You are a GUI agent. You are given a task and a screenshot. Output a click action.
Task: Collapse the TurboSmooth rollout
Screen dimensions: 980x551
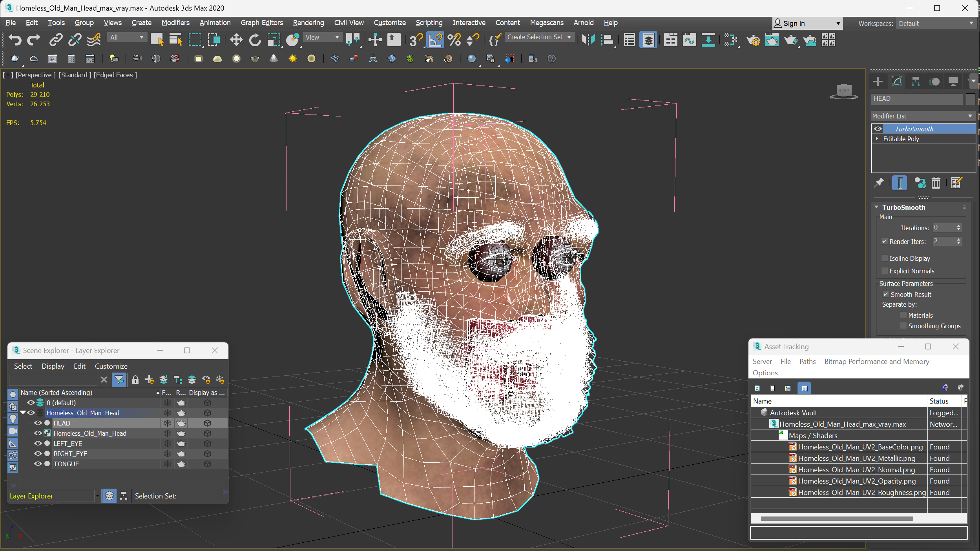(x=877, y=207)
